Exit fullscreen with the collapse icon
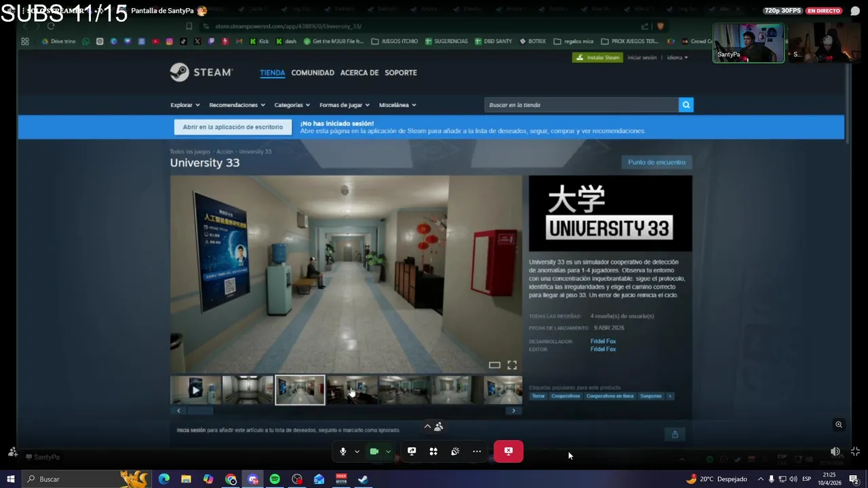 coord(855,451)
